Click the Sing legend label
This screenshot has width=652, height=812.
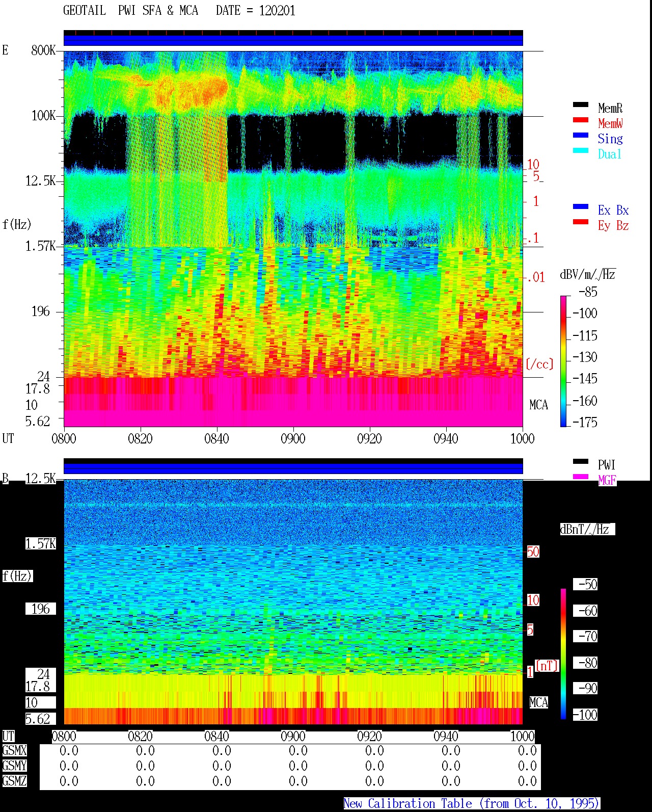(610, 139)
